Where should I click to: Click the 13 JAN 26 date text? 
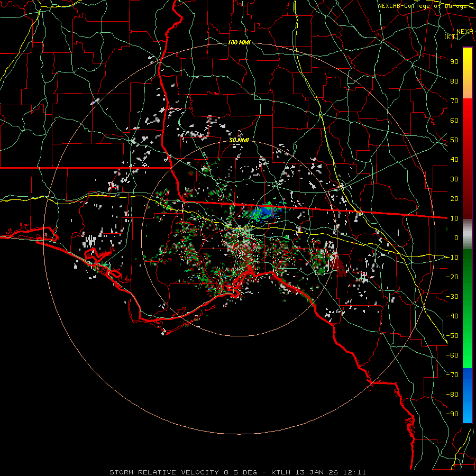317,472
